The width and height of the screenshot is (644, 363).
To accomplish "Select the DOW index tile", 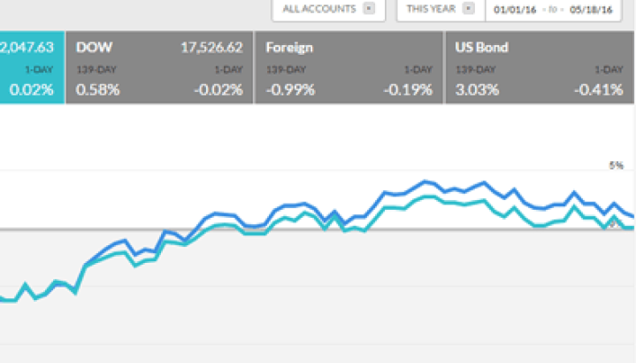I will (159, 67).
